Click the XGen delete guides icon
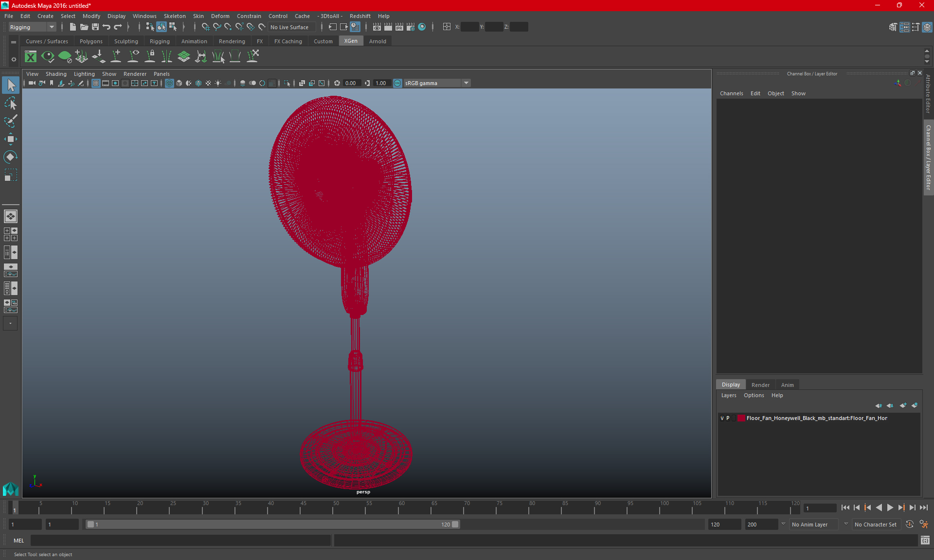Image resolution: width=934 pixels, height=560 pixels. [252, 57]
